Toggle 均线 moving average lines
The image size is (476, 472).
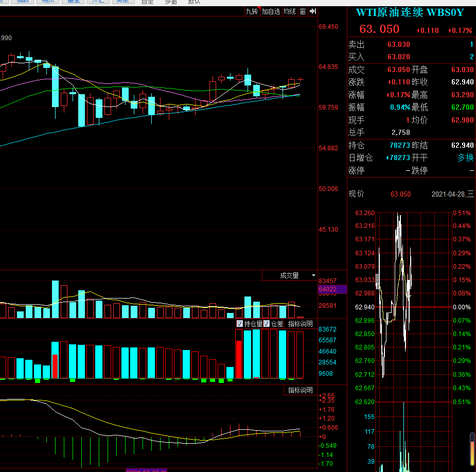289,11
